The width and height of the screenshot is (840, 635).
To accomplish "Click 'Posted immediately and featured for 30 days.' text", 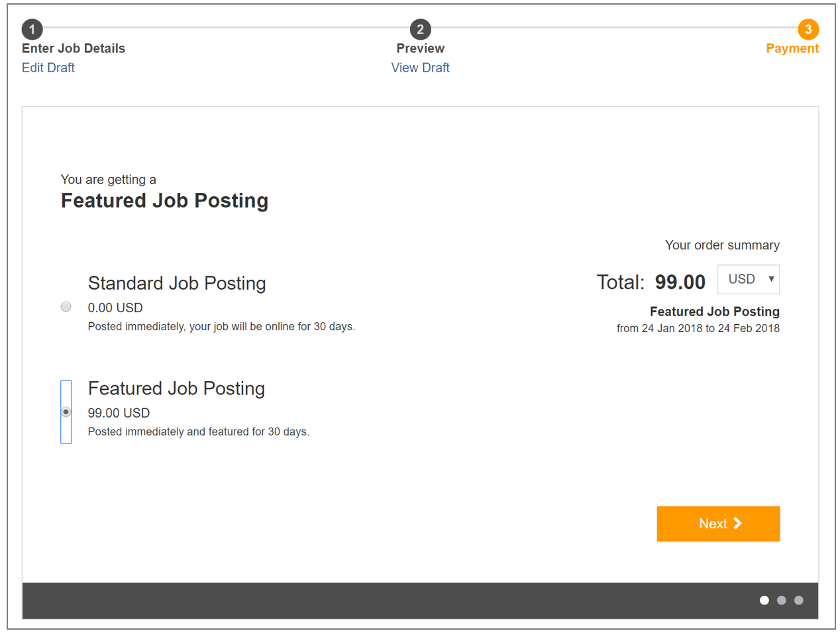I will [x=199, y=432].
